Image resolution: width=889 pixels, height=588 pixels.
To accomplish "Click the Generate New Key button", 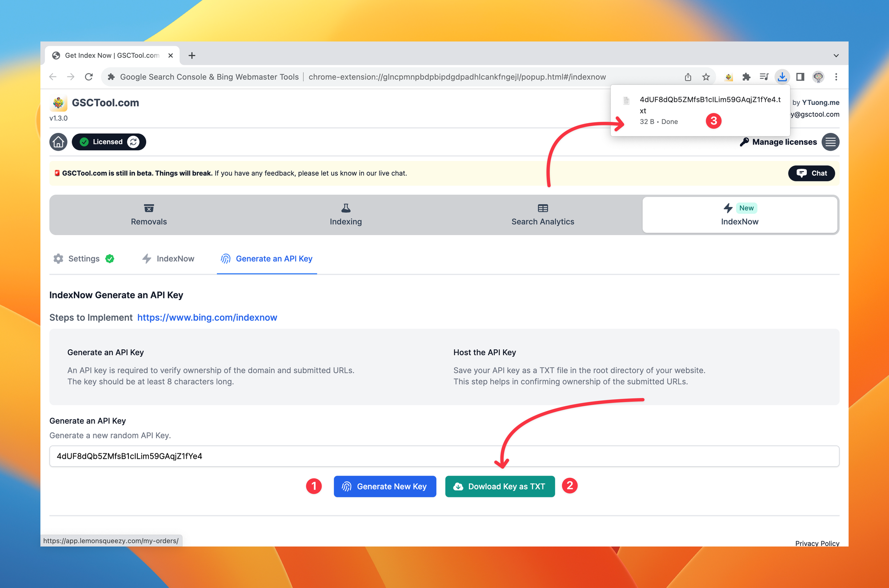I will pyautogui.click(x=383, y=486).
